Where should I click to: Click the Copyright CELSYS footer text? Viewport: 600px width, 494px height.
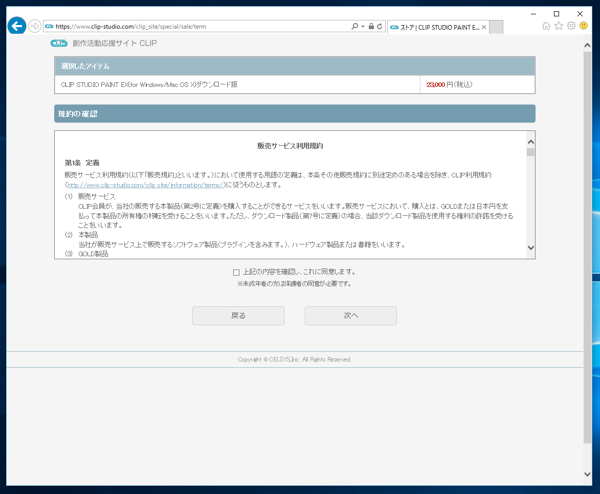point(295,360)
